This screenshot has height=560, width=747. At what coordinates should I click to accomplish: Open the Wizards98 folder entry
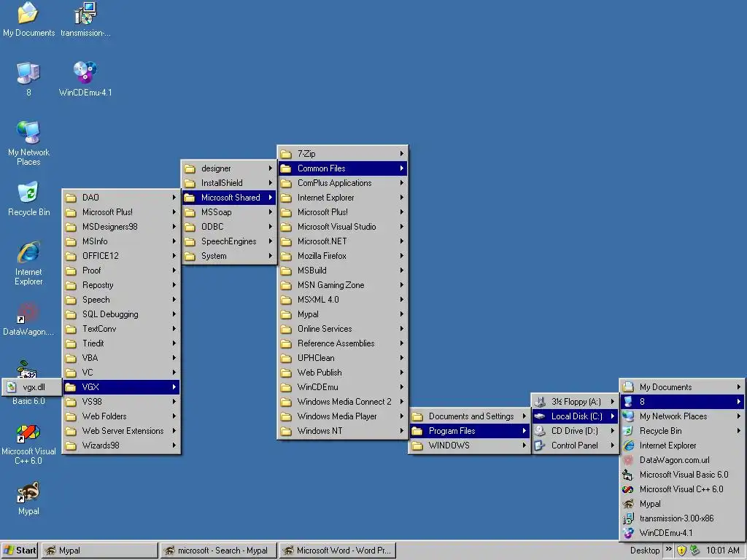[x=122, y=446]
